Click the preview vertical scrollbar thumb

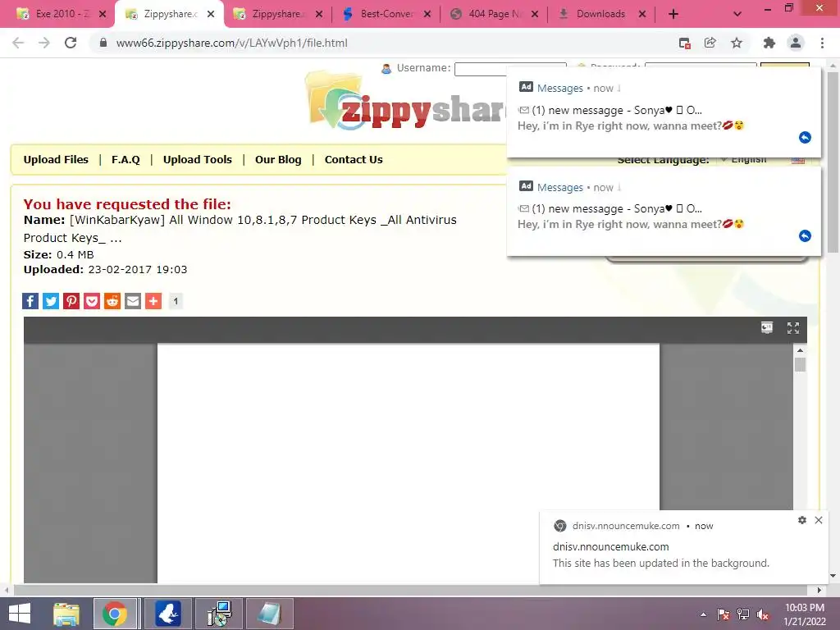[x=800, y=365]
